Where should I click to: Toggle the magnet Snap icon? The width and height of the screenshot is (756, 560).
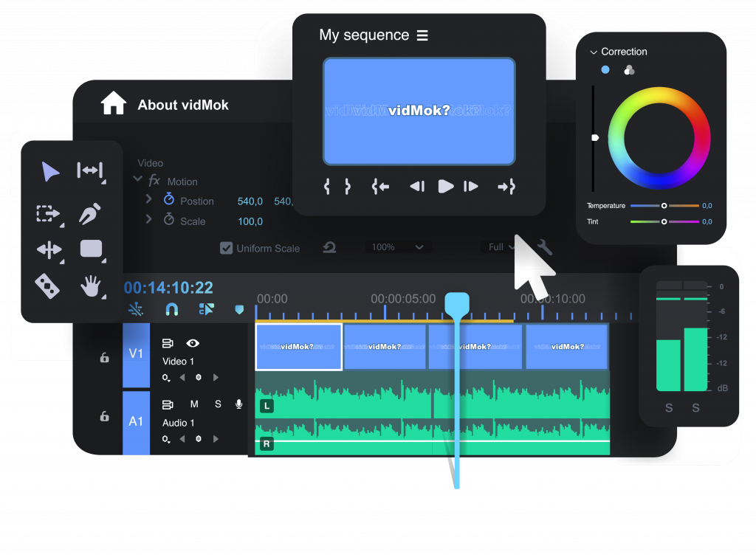[171, 309]
